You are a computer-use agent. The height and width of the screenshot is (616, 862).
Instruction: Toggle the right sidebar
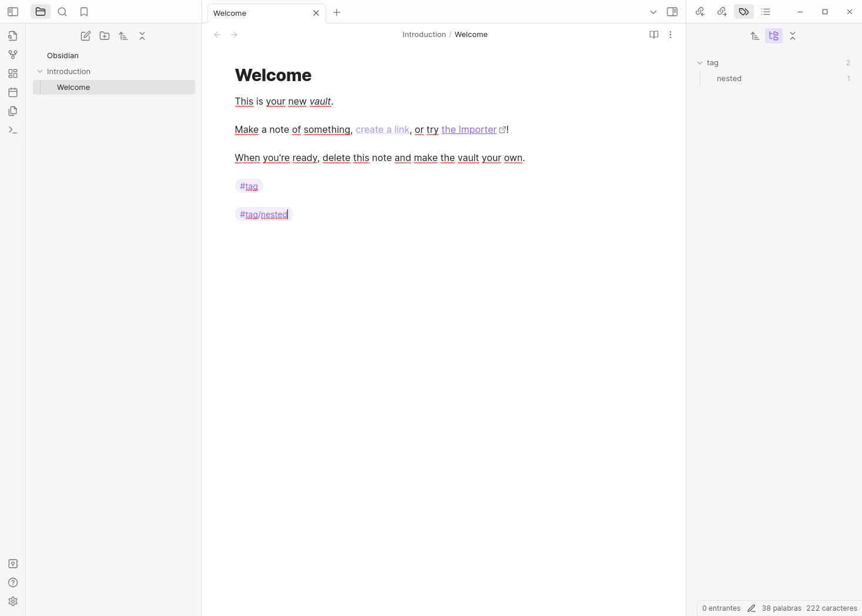(672, 12)
